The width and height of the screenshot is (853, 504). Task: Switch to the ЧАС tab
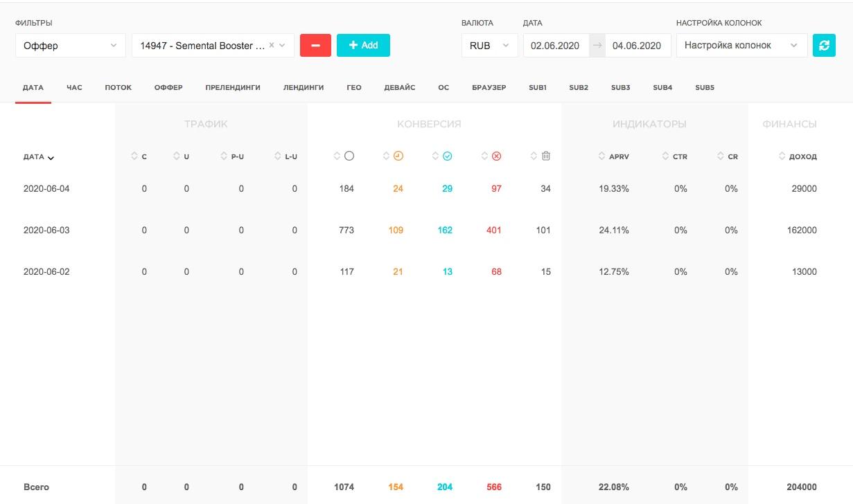[74, 88]
